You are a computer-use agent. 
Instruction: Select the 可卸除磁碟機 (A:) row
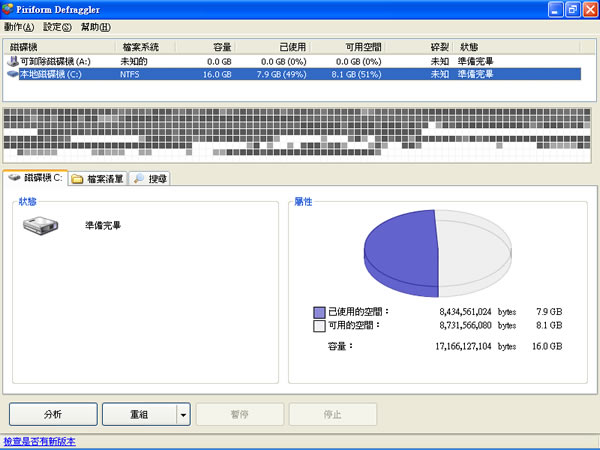(x=62, y=61)
